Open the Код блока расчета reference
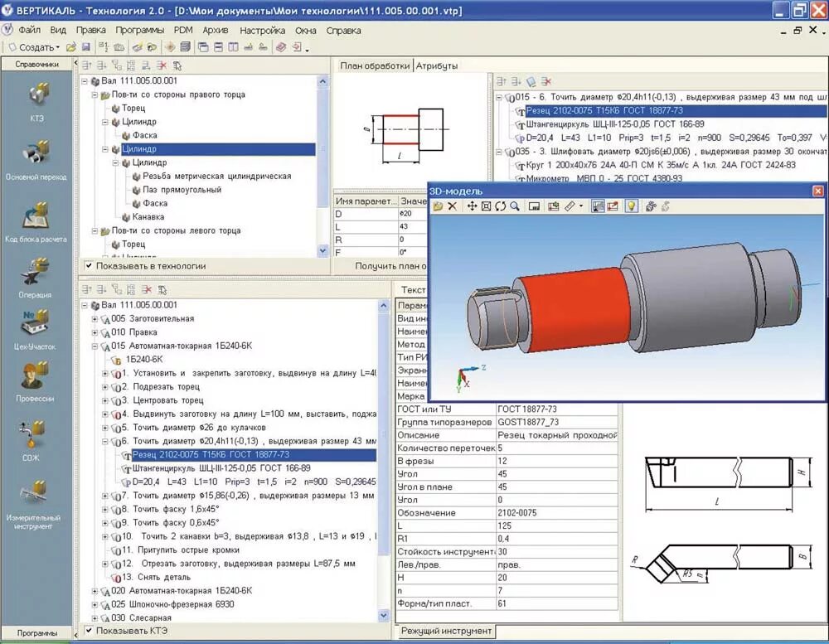829x644 pixels. 36,221
